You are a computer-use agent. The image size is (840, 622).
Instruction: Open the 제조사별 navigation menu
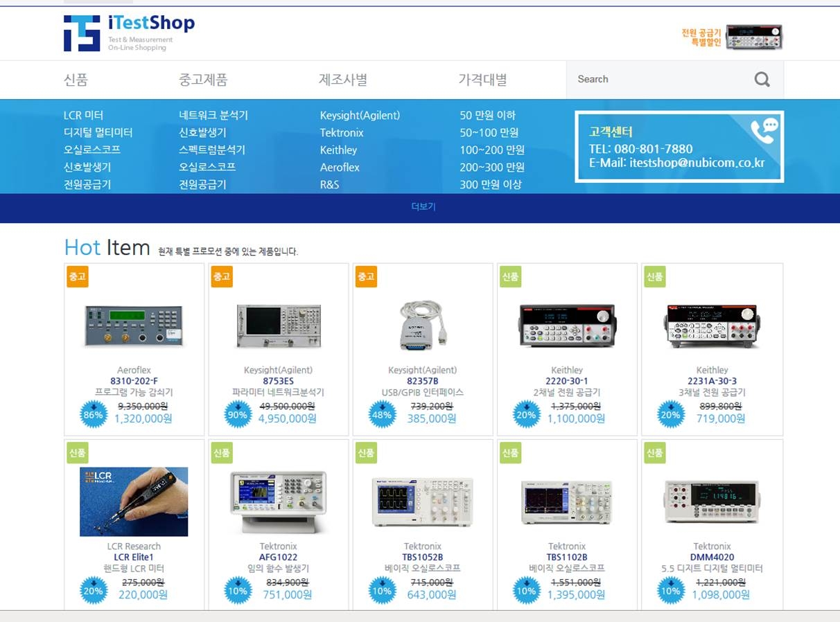pos(343,80)
